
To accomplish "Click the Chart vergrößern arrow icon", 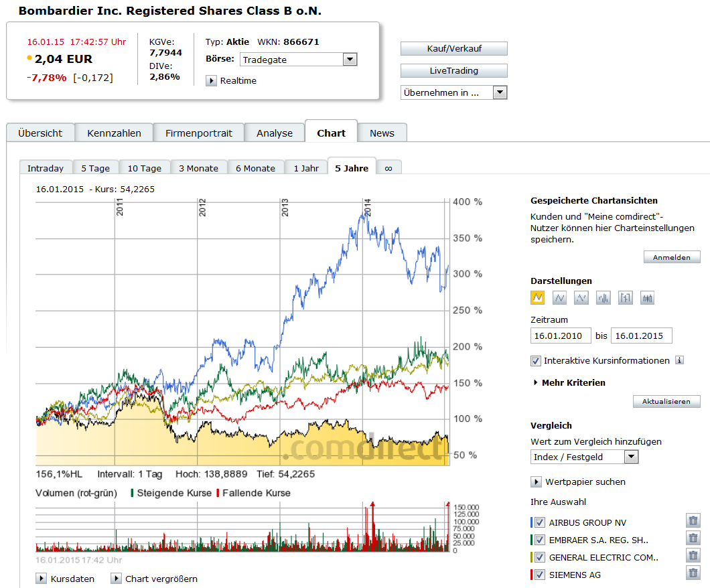I will click(116, 579).
